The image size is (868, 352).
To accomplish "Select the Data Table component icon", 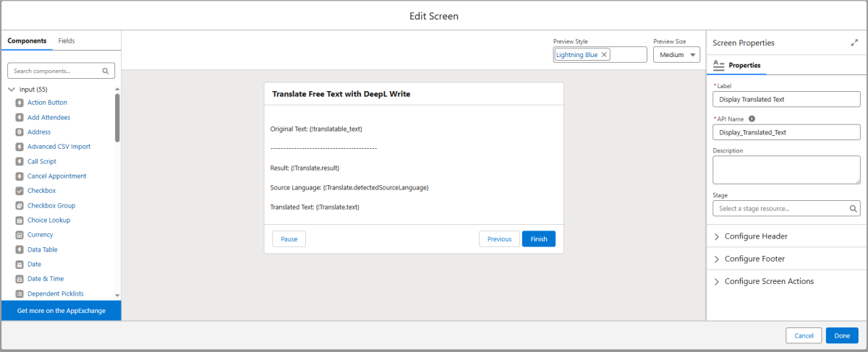I will click(19, 249).
